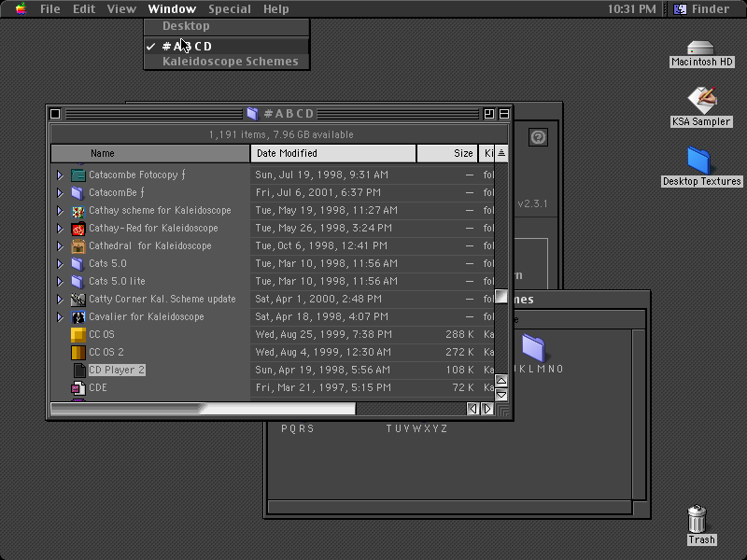Expand the Cathay-Red for Kaleidoscope folder
This screenshot has width=747, height=560.
60,228
